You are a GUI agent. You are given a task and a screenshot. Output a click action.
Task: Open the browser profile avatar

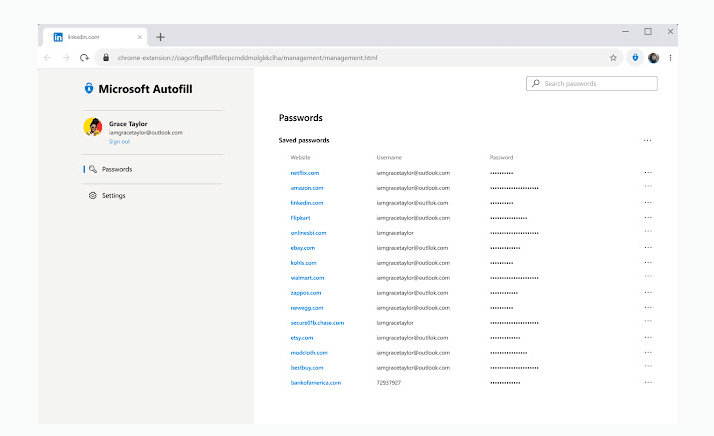(x=653, y=58)
